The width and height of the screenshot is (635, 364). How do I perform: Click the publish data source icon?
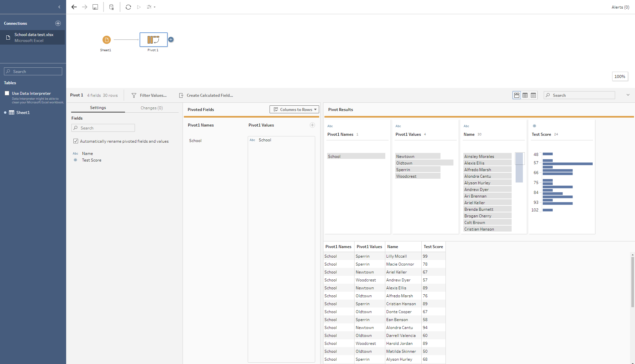tap(111, 7)
